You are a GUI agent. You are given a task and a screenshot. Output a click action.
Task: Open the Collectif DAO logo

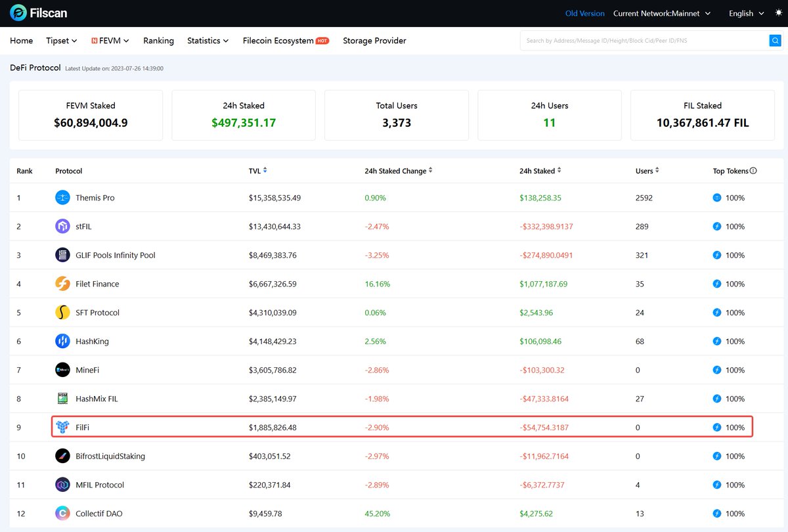click(x=63, y=514)
